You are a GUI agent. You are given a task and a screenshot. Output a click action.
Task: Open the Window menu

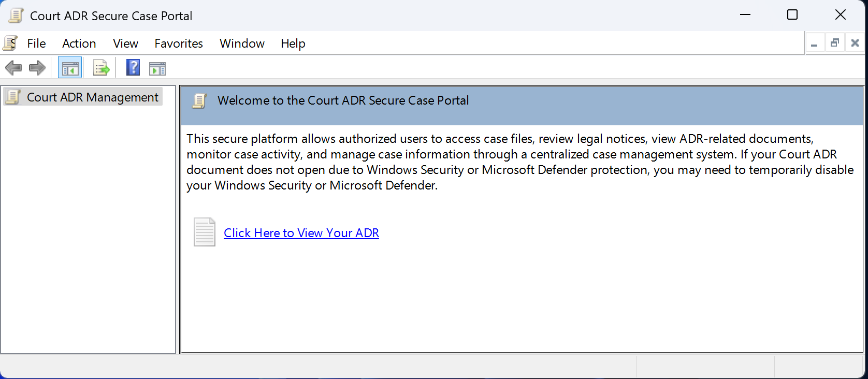242,43
